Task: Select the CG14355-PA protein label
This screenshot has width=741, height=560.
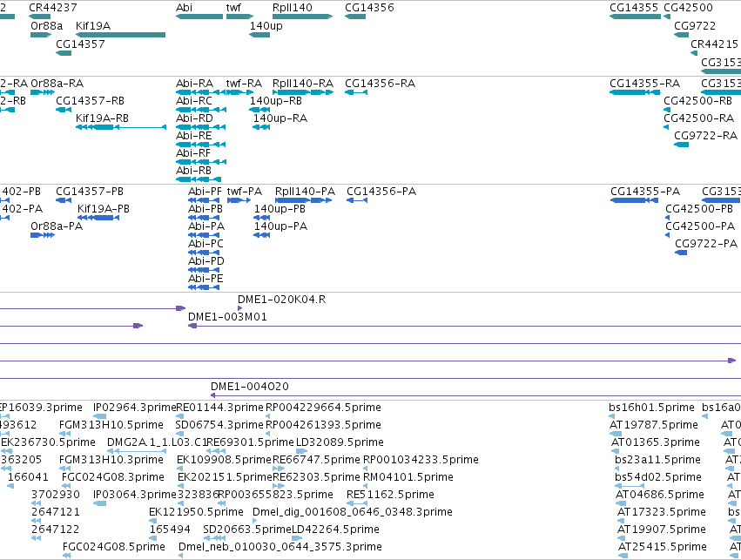Action: (x=645, y=192)
